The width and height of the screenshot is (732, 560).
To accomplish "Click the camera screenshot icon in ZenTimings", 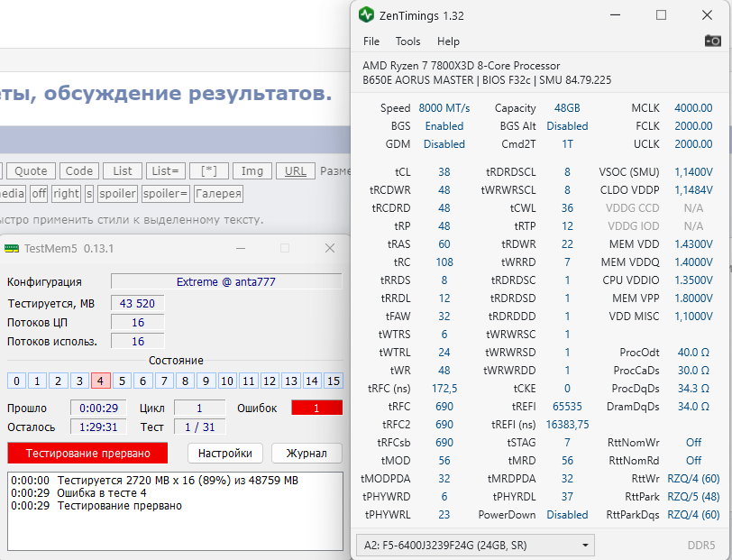I will (712, 41).
